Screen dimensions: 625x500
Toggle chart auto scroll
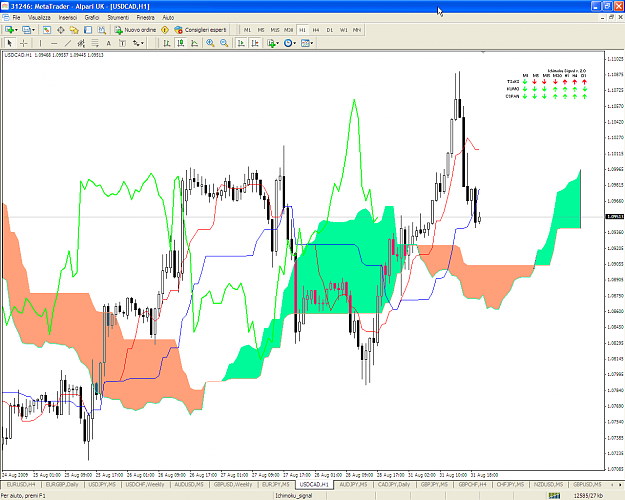[x=241, y=43]
